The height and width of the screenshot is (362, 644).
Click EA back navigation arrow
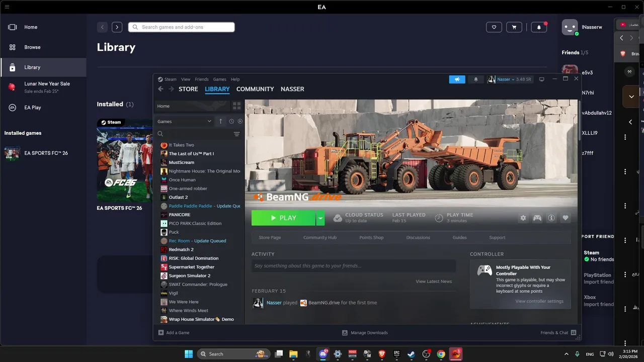pyautogui.click(x=102, y=27)
